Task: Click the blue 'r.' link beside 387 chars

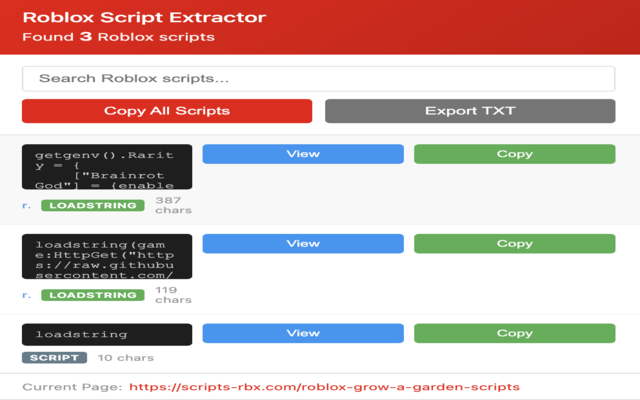Action: click(27, 206)
